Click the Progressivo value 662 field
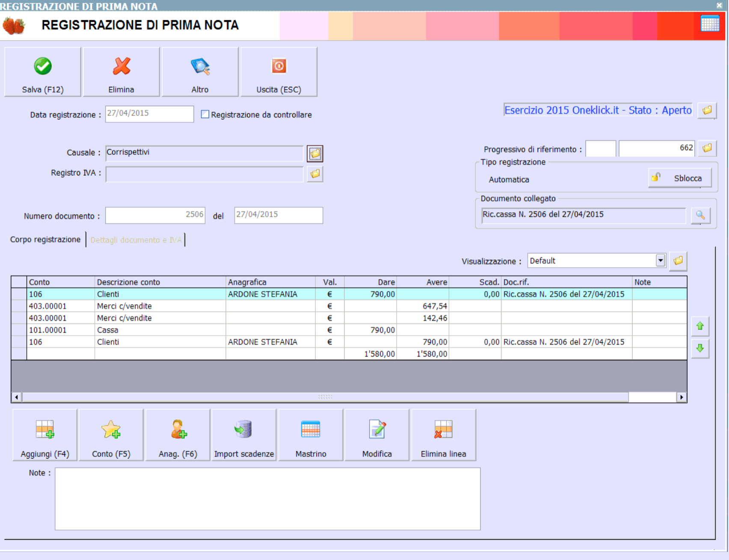 657,148
